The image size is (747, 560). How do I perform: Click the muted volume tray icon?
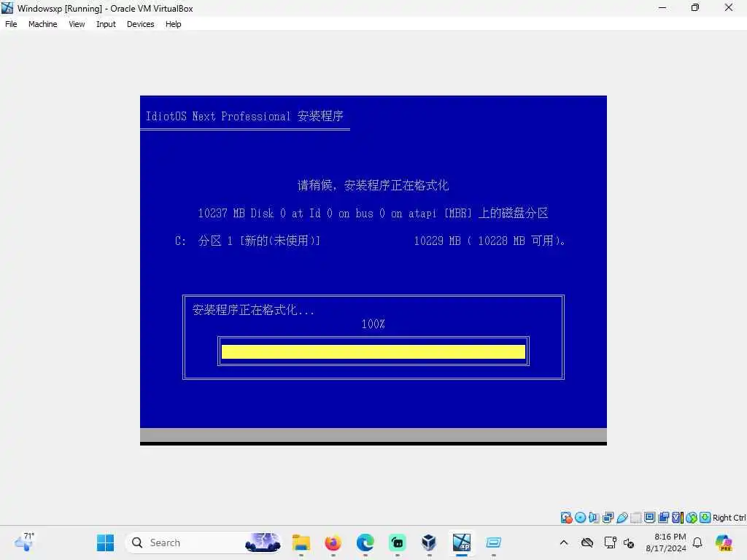point(628,542)
